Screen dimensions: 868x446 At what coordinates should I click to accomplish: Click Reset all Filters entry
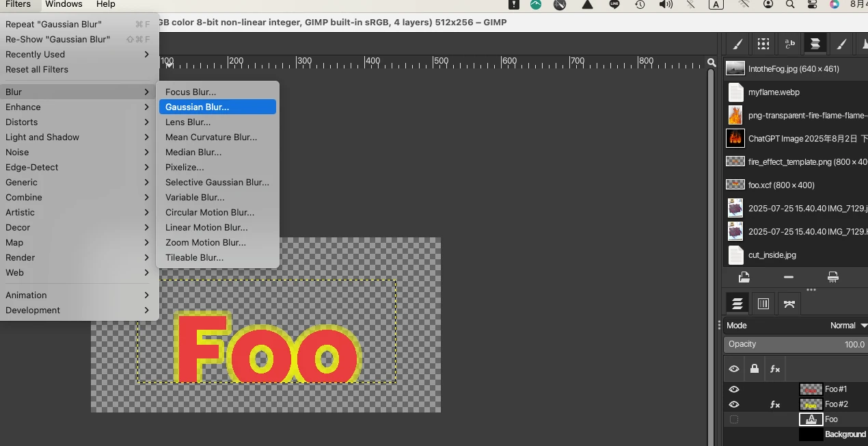pos(37,69)
